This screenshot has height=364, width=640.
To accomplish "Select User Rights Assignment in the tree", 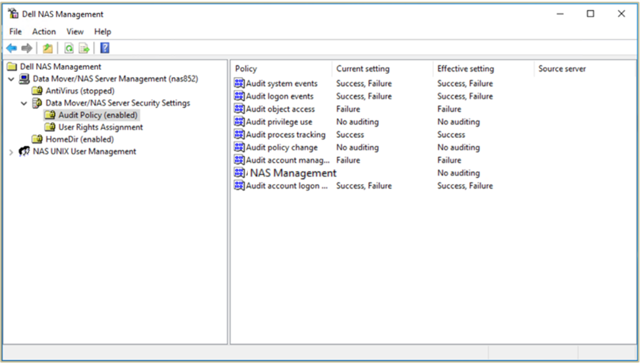I will (x=100, y=127).
